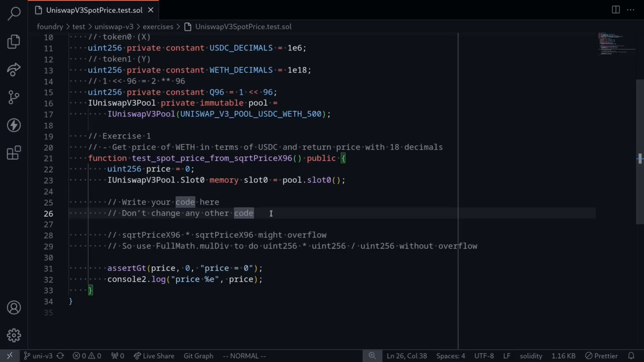The height and width of the screenshot is (362, 644).
Task: Split the editor to the right
Action: pyautogui.click(x=616, y=10)
